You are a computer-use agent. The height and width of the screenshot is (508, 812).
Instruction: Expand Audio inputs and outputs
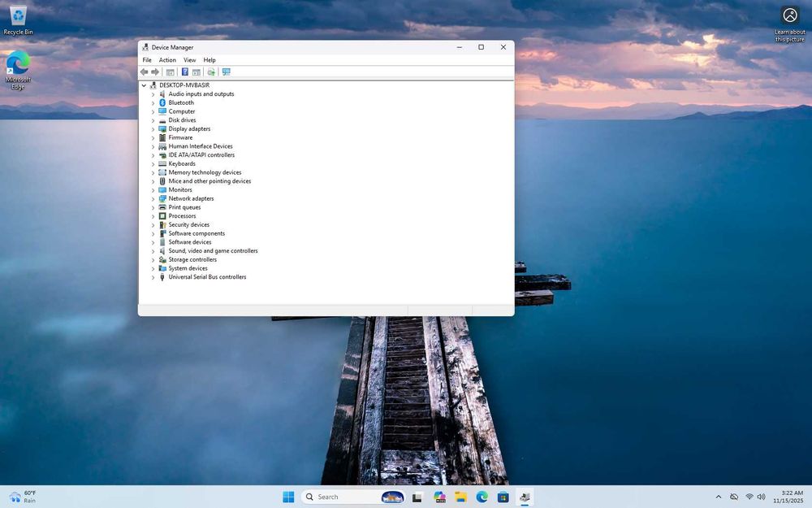click(x=153, y=94)
